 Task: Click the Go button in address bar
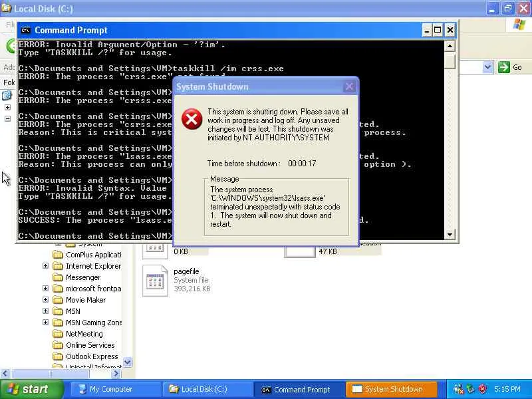click(x=510, y=67)
